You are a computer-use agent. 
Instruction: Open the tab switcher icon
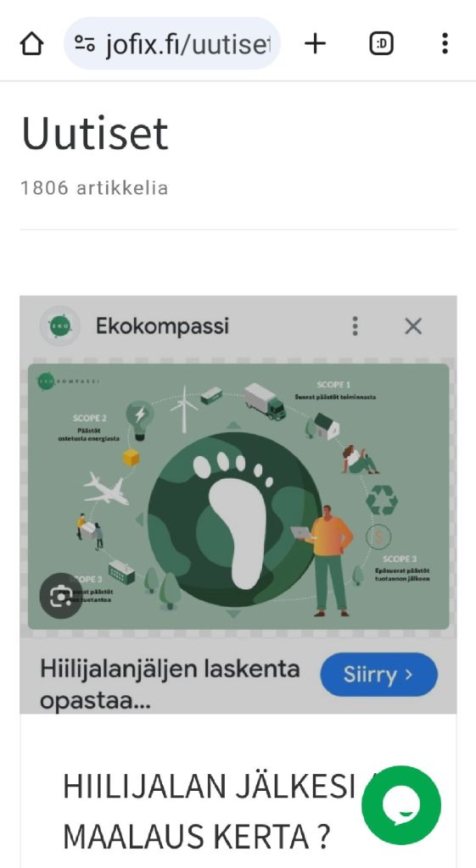[381, 43]
